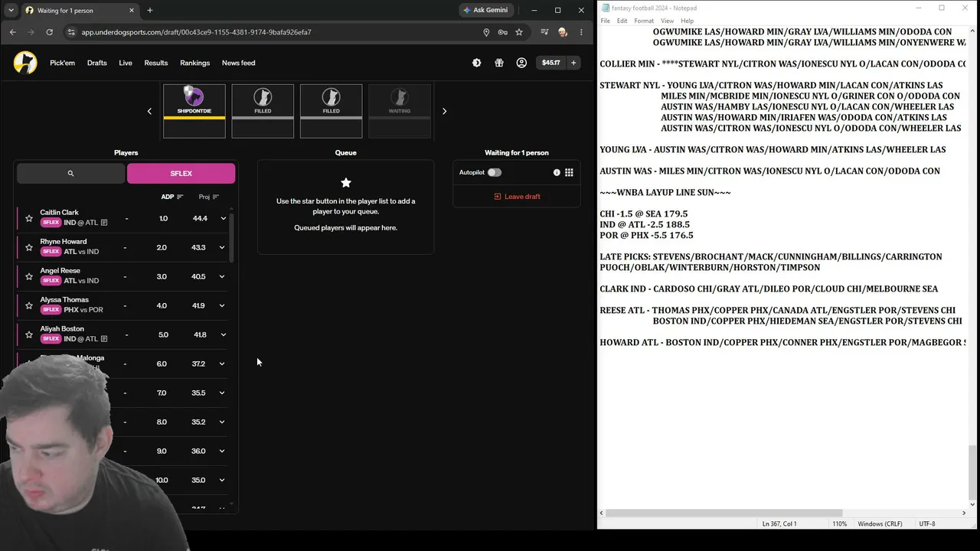Star Caitlin Clark to add to queue
980x551 pixels.
tap(29, 218)
